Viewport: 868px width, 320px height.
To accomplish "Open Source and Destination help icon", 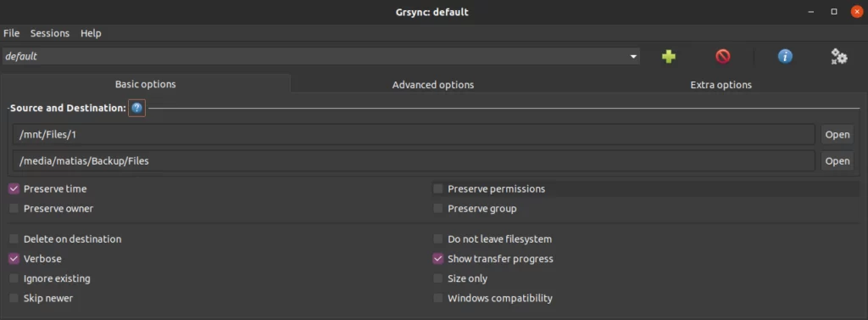I will (x=136, y=108).
